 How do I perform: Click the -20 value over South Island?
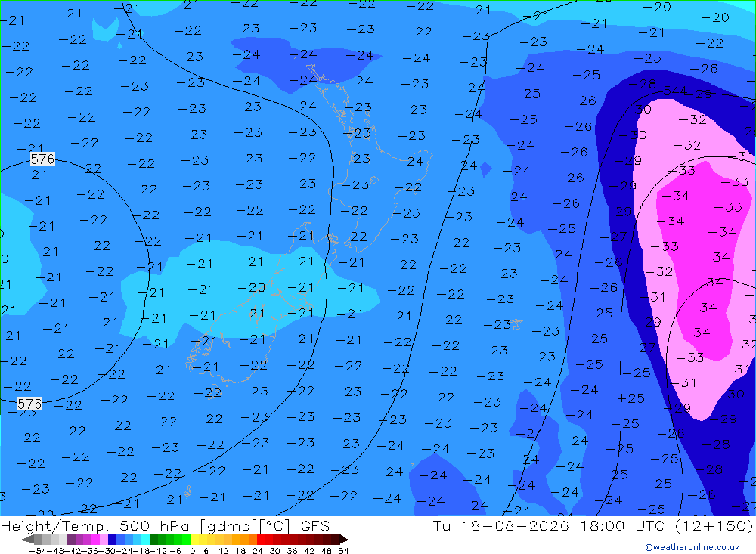[x=251, y=288]
